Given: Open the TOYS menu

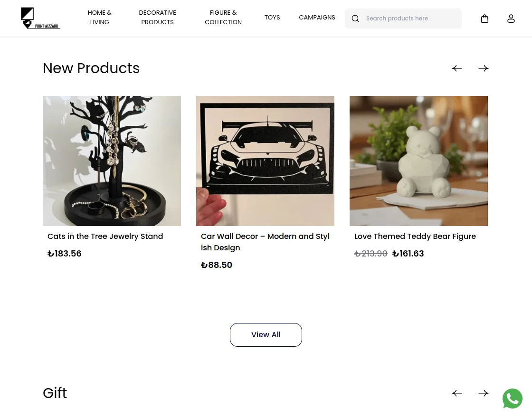Looking at the screenshot, I should click(272, 17).
